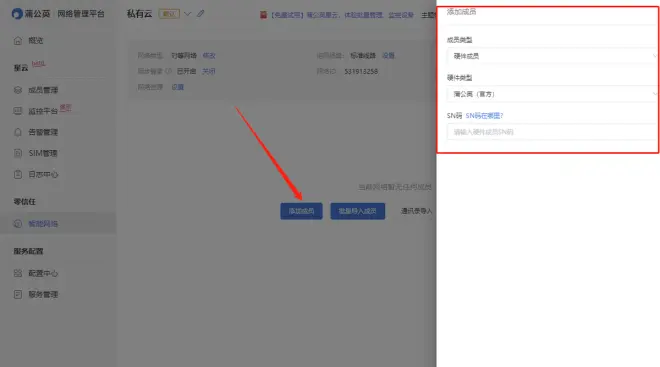
Task: Click the 告警管理 bell icon
Action: 18,132
